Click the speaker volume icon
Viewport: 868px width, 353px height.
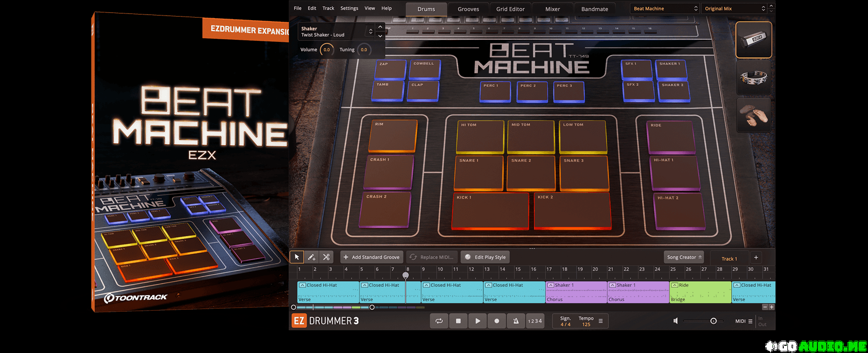675,321
